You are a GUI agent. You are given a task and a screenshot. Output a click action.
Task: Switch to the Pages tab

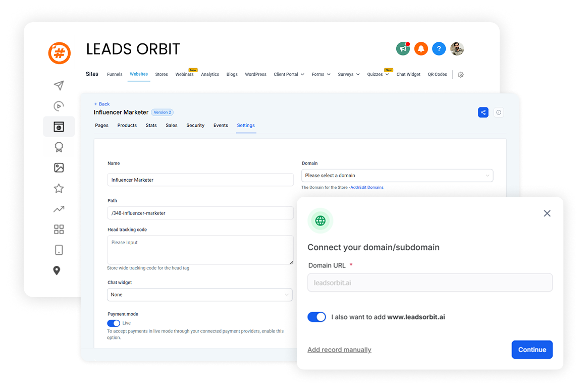tap(101, 125)
